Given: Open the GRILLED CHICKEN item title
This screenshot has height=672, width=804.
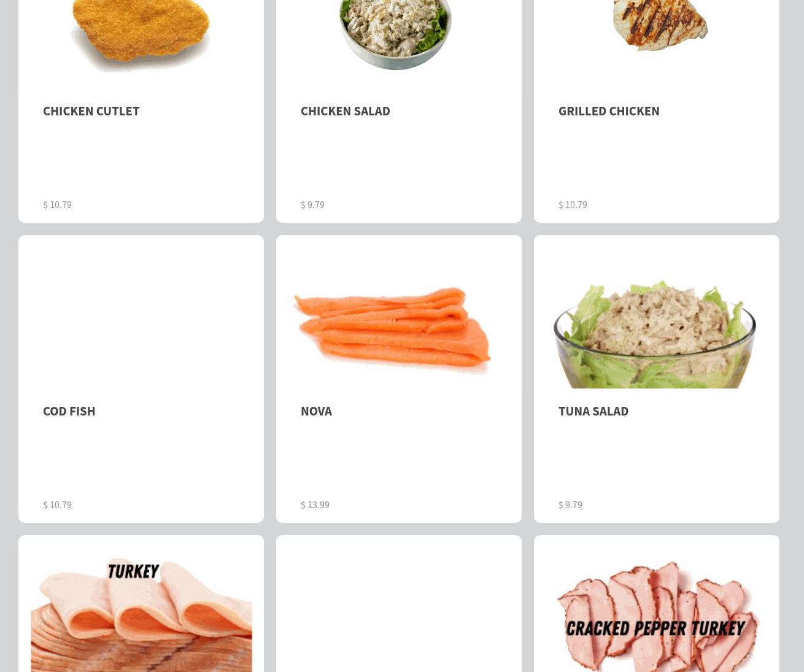Looking at the screenshot, I should click(x=609, y=111).
